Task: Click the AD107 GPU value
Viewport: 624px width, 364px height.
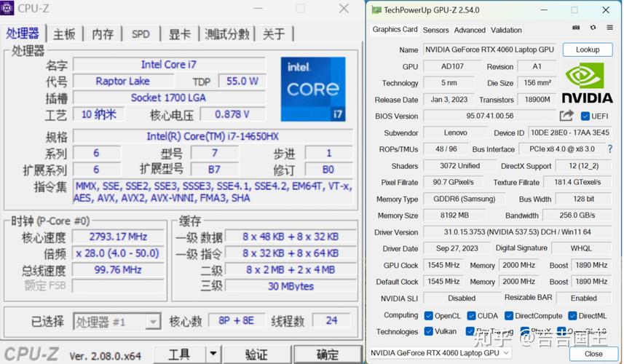Action: point(452,66)
